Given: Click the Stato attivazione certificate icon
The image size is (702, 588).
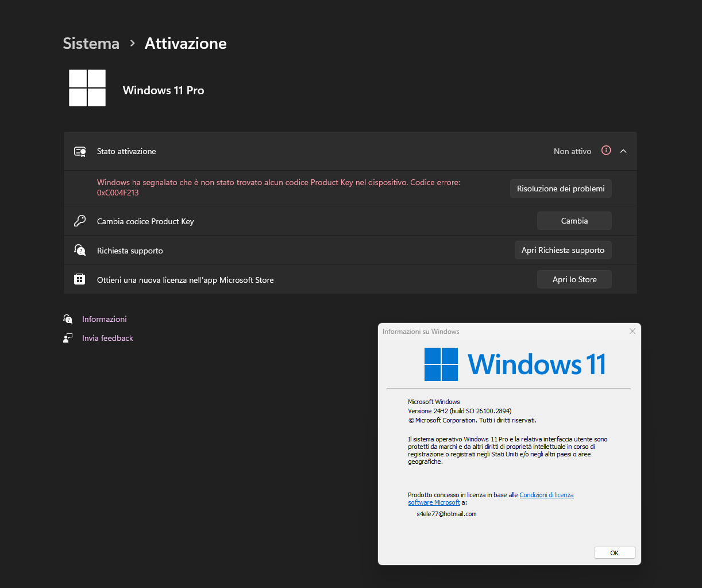Looking at the screenshot, I should [80, 151].
